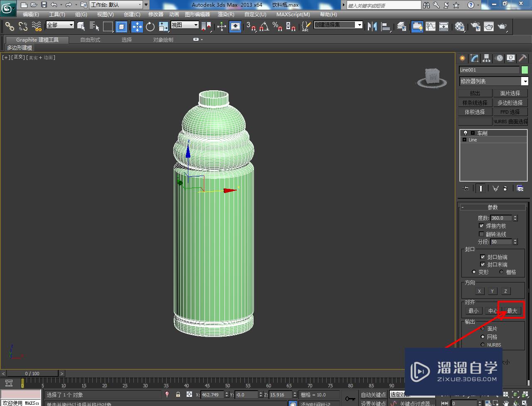Toggle the Window/Crossing selection mode
Screen dimensions: 532x406
[x=121, y=27]
